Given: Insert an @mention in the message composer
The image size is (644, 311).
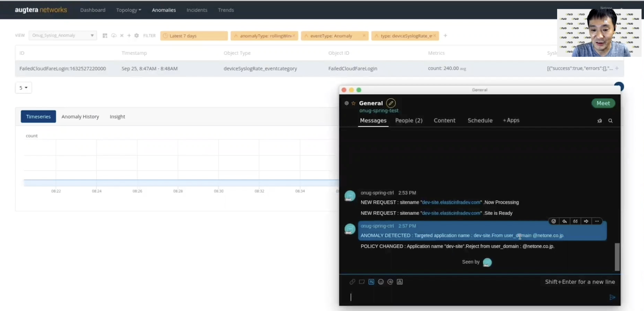Looking at the screenshot, I should pyautogui.click(x=390, y=282).
